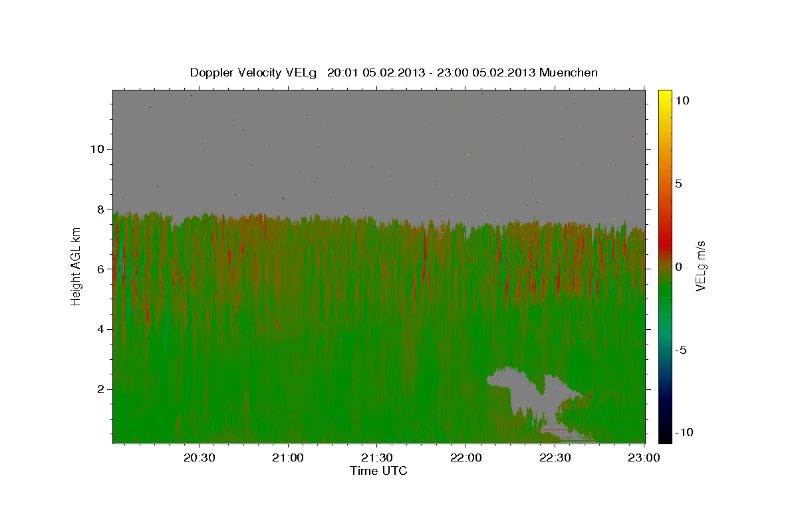Click the 20:30 time tick label
The height and width of the screenshot is (532, 798).
[199, 458]
